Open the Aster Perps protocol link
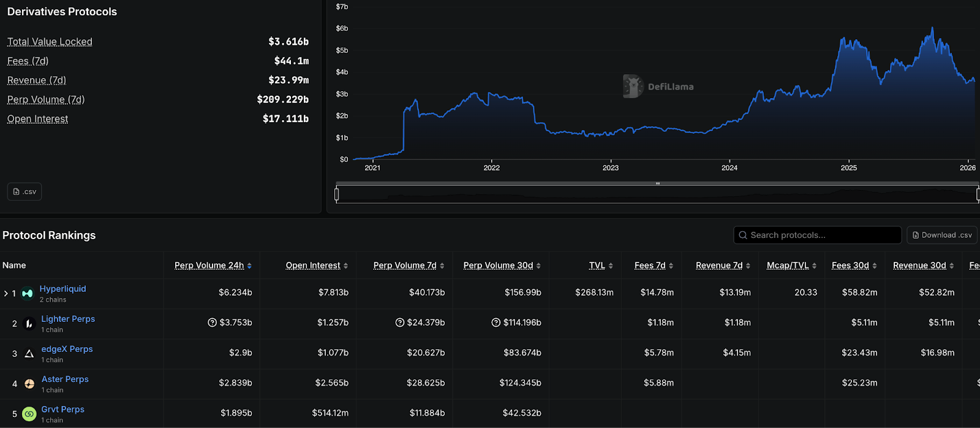 pos(65,379)
